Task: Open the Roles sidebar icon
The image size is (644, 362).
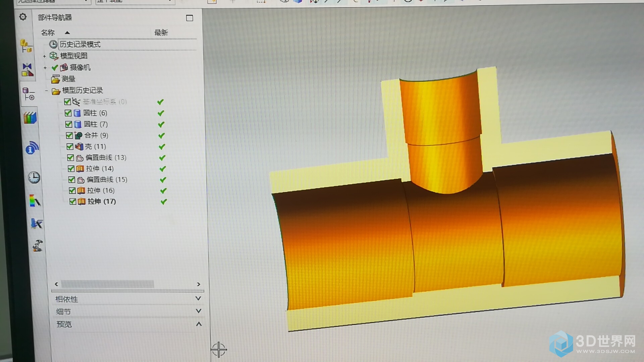Action: (x=36, y=223)
